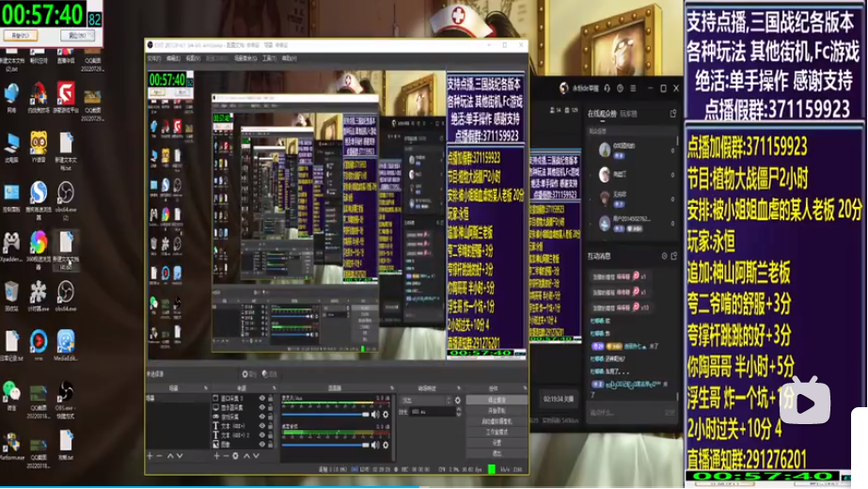Open 桌面音频 channel gear settings
Viewport: 868px width, 489px height.
[386, 445]
